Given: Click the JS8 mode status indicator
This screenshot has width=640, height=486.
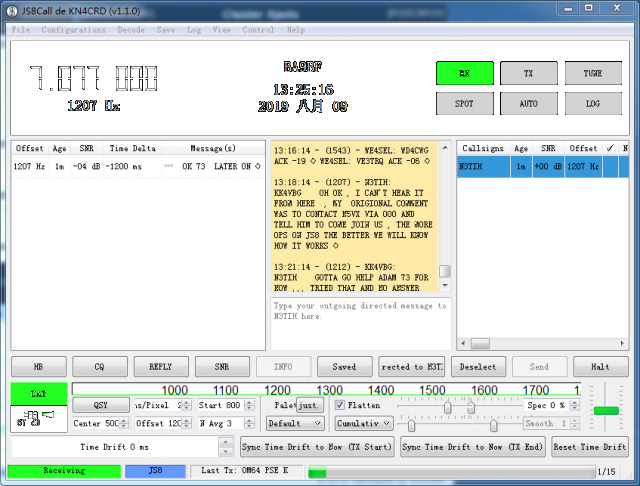Looking at the screenshot, I should pyautogui.click(x=155, y=470).
